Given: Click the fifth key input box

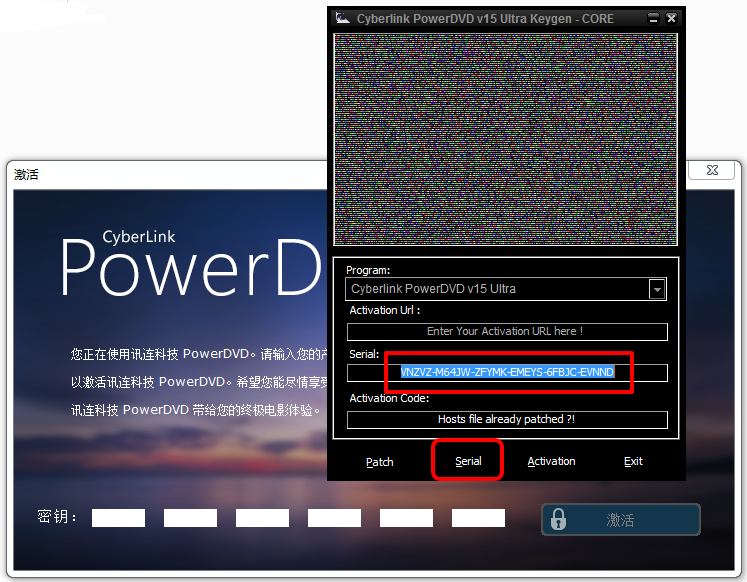Looking at the screenshot, I should pos(406,518).
